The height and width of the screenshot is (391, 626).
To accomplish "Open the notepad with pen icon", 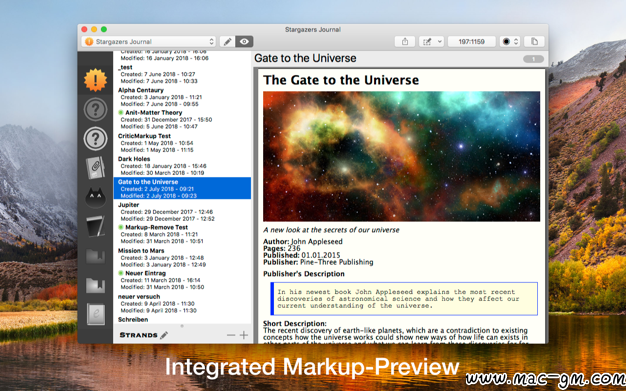I will click(x=96, y=226).
